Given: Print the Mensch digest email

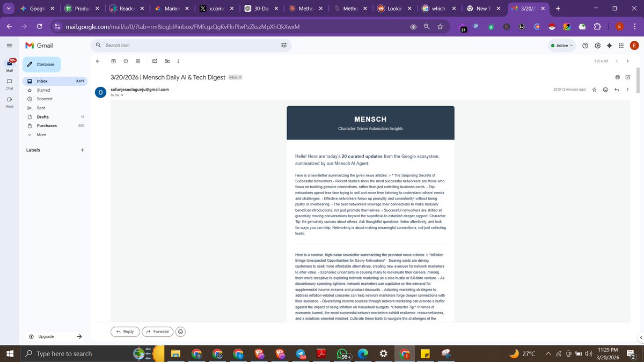Looking at the screenshot, I should click(x=617, y=77).
